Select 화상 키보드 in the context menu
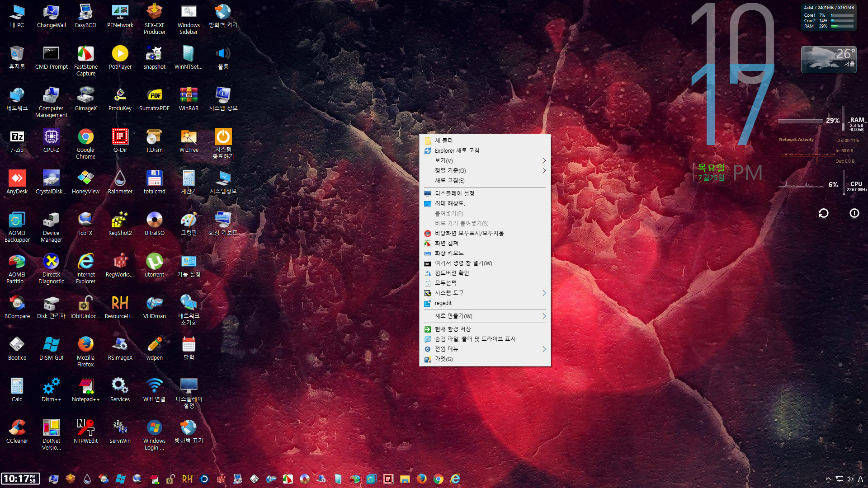This screenshot has width=868, height=488. point(485,253)
